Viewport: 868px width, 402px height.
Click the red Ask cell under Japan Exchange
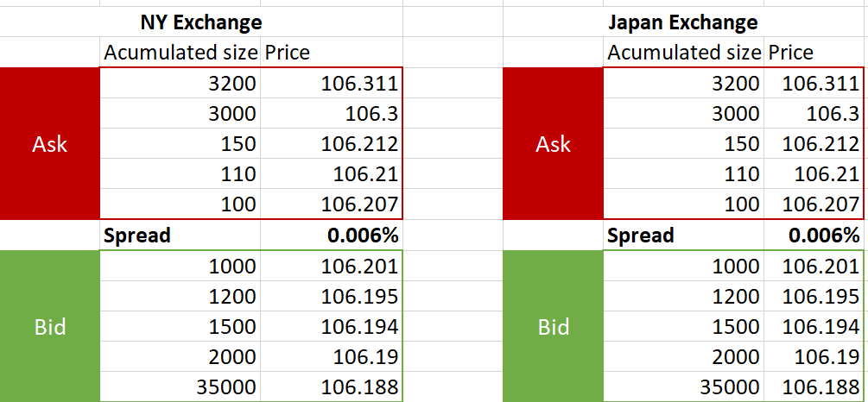pos(553,144)
